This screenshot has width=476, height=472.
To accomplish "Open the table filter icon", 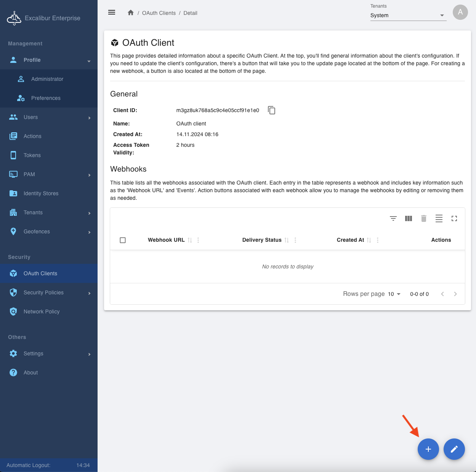I will pyautogui.click(x=393, y=218).
